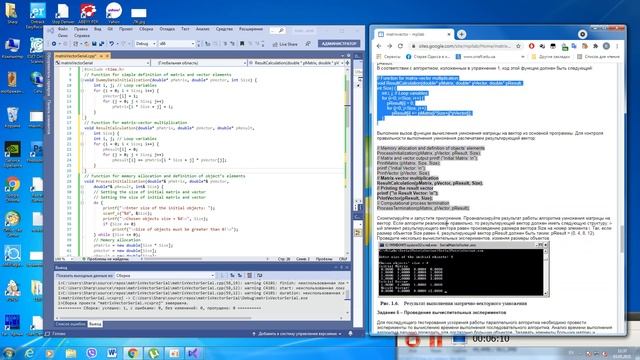Open the Сервисы bookmarks shortcut

click(388, 57)
